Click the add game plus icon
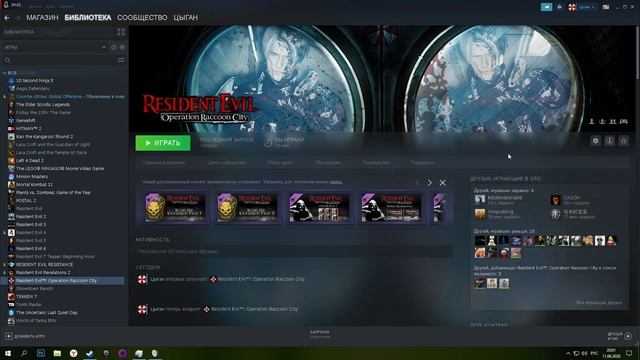This screenshot has height=360, width=640. click(x=9, y=336)
